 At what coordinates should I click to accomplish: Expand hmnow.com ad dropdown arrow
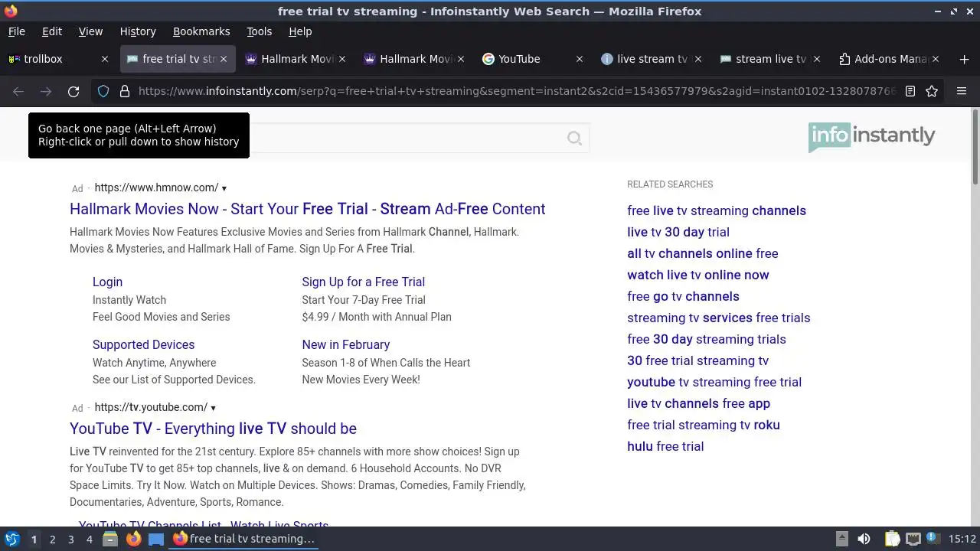(224, 188)
